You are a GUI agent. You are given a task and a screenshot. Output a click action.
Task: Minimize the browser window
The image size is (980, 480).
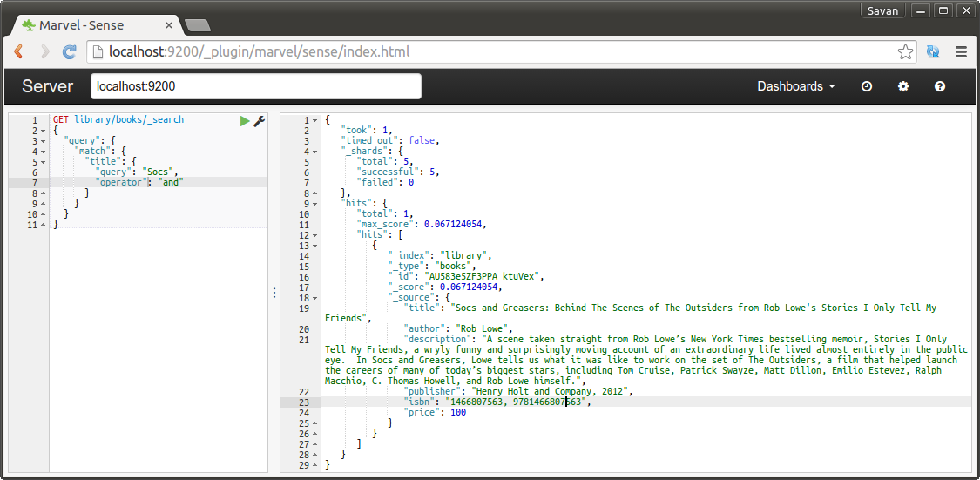coord(920,10)
